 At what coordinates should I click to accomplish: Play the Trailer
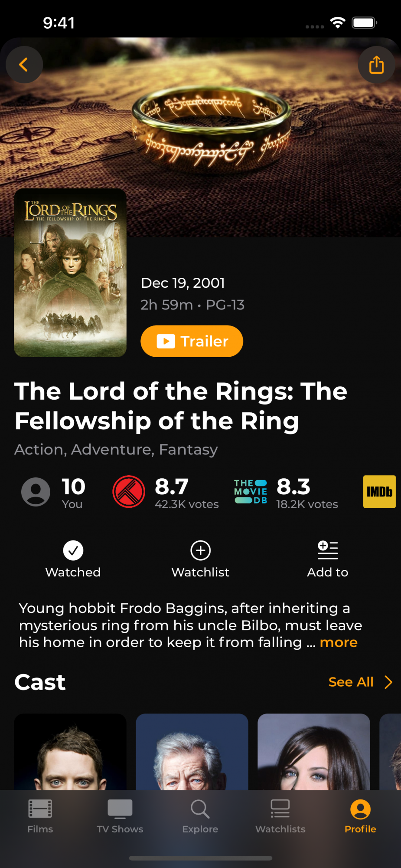tap(192, 341)
